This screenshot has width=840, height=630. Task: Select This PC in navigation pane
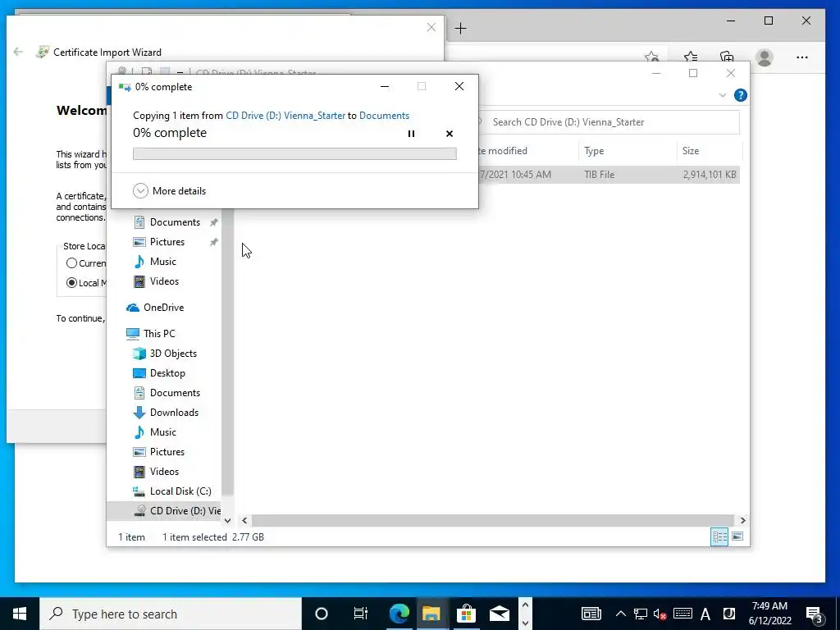pyautogui.click(x=159, y=333)
